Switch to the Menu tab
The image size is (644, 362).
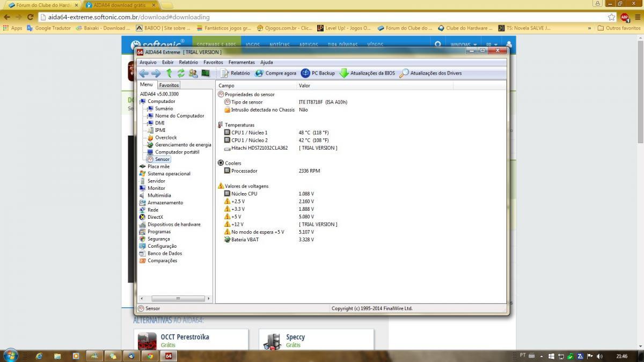(x=147, y=85)
